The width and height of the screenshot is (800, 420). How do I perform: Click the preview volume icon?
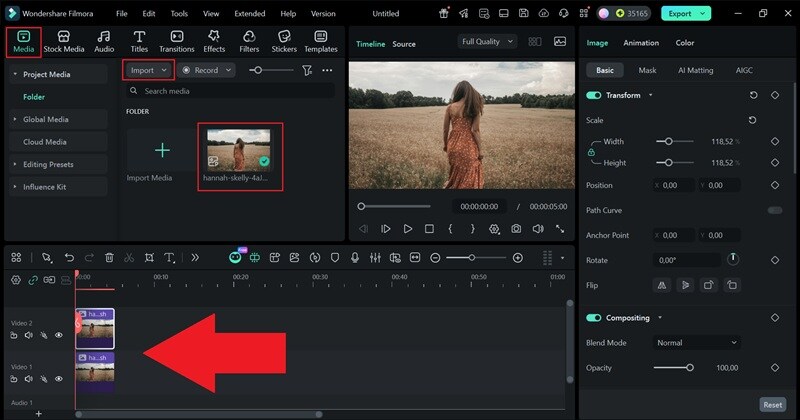(x=538, y=229)
